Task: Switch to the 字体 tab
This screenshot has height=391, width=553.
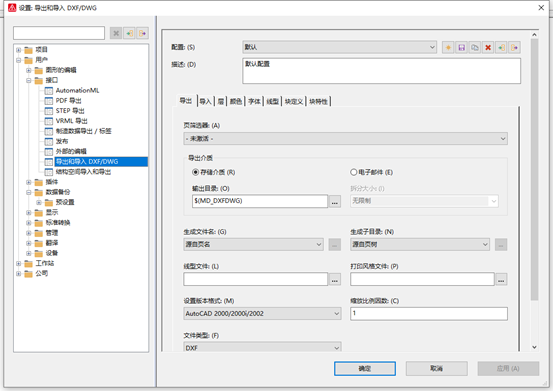Action: 254,102
